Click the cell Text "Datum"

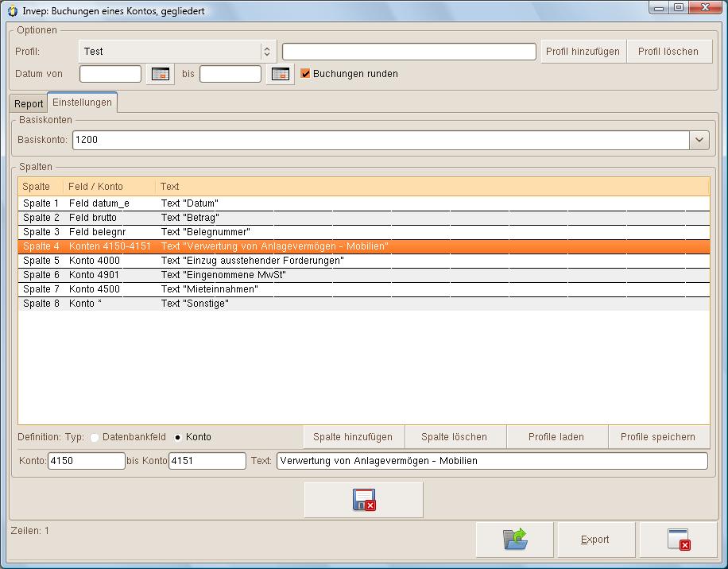[x=189, y=203]
